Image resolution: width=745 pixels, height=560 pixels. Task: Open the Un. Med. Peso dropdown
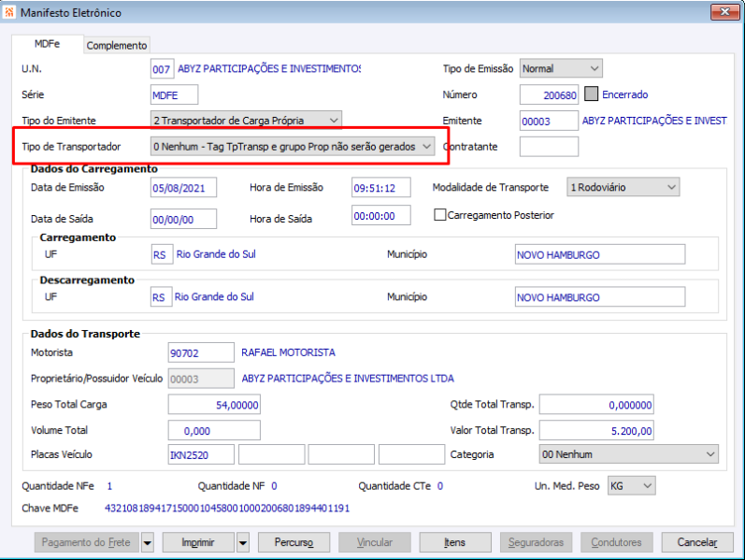click(632, 486)
